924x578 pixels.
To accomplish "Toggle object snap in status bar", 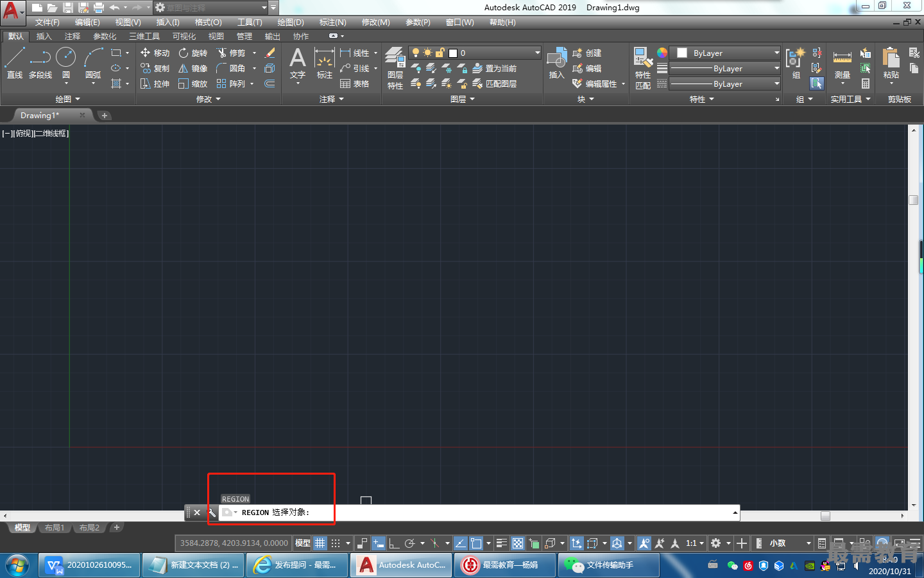I will (475, 543).
